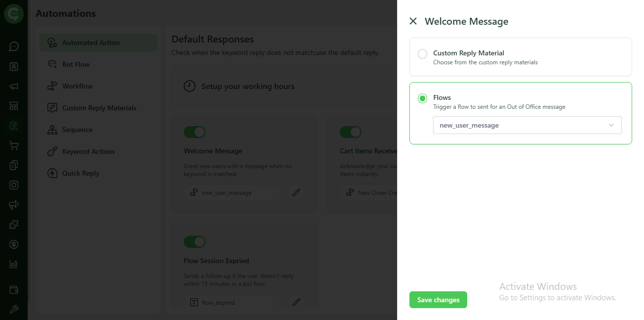
Task: Click the active Automations sidebar icon
Action: tap(14, 125)
